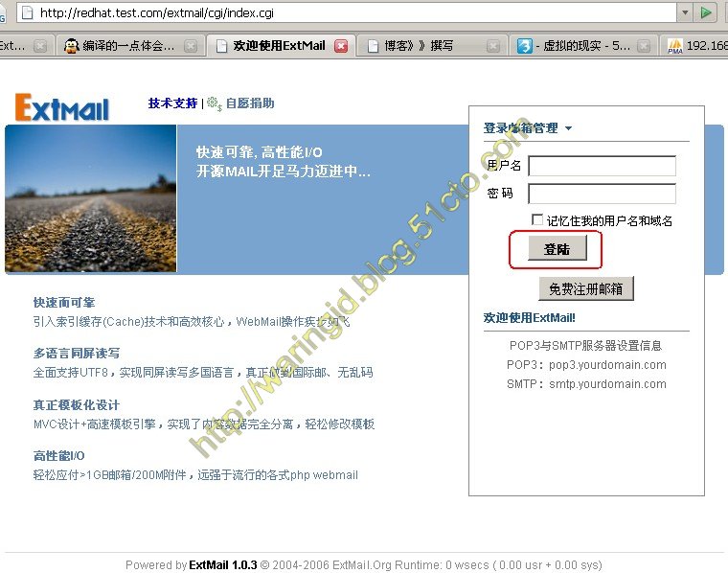Click the ExtMail logo

coord(62,106)
